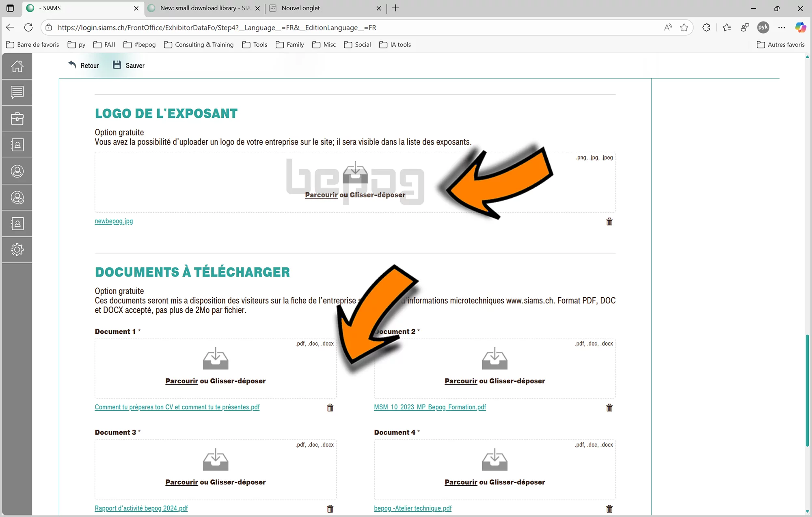Click the Document 2 upload tray icon
Viewport: 812px width, 517px height.
[x=495, y=359]
